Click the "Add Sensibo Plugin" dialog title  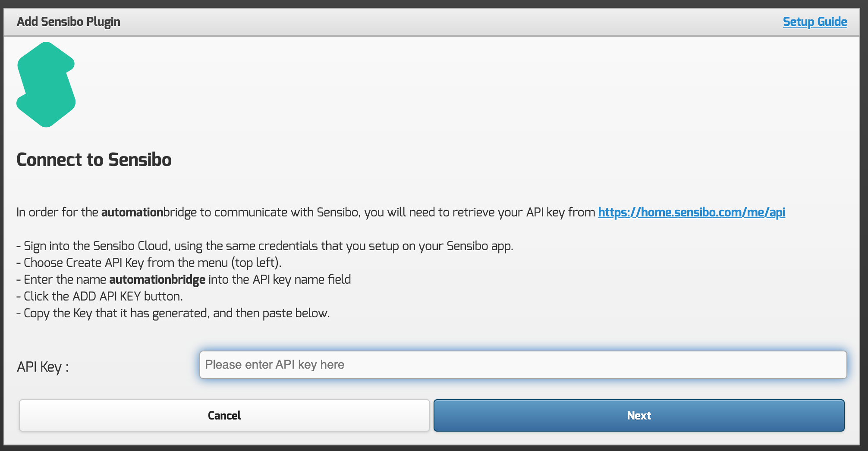(x=68, y=22)
